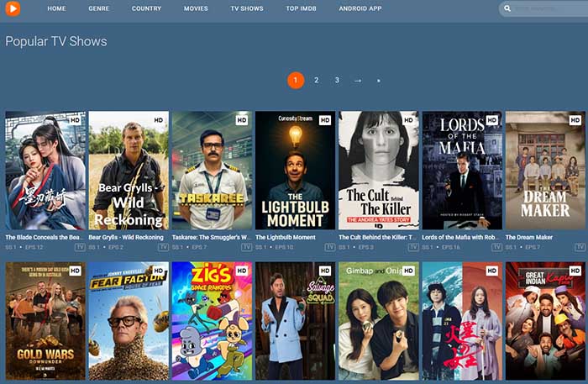Click 'SS 1 • EPS 16' episode info

441,247
